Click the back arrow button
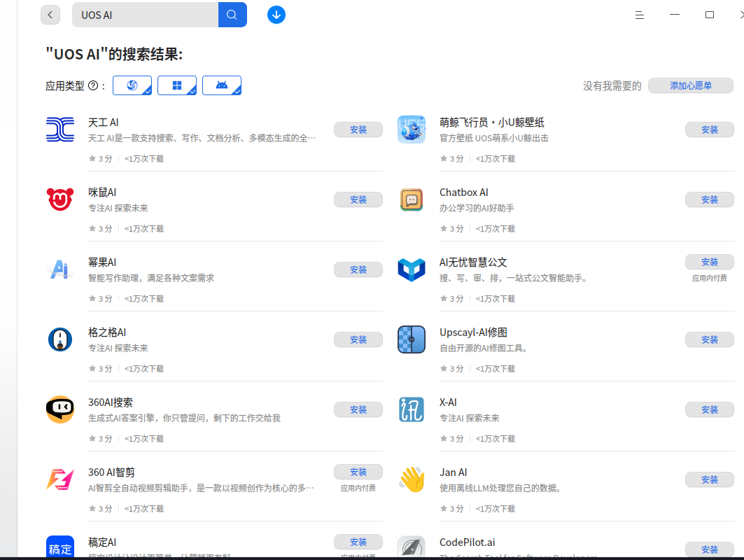 tap(50, 15)
